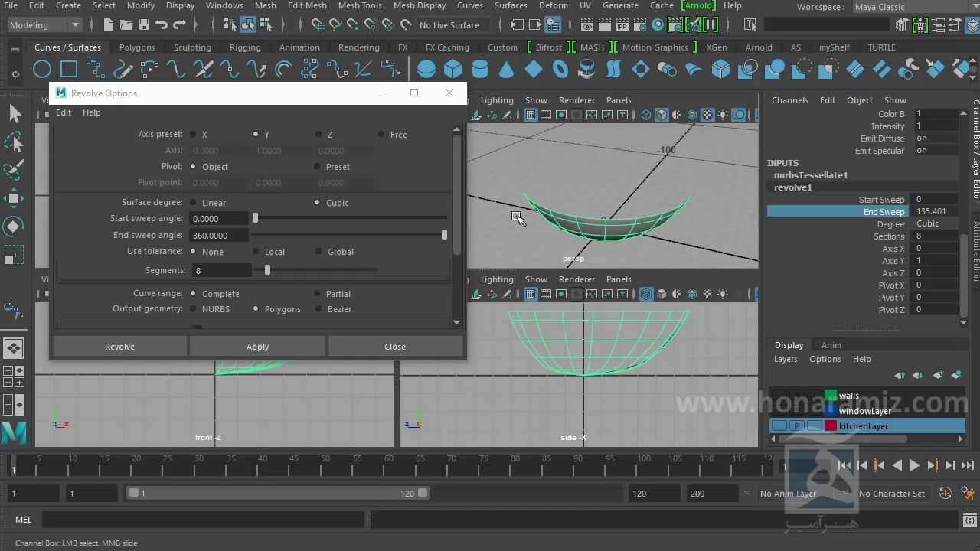Set Pivot to Preset
Screen dimensions: 980x551
pyautogui.click(x=317, y=167)
